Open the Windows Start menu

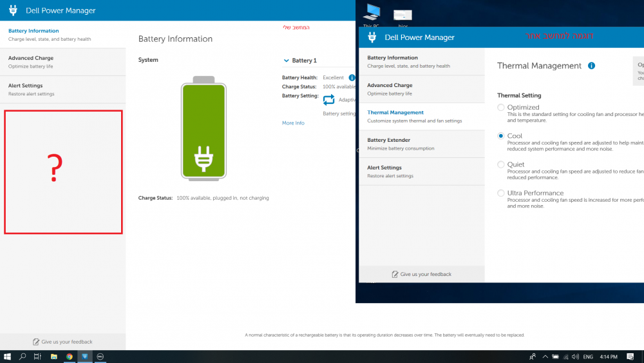[x=7, y=357]
